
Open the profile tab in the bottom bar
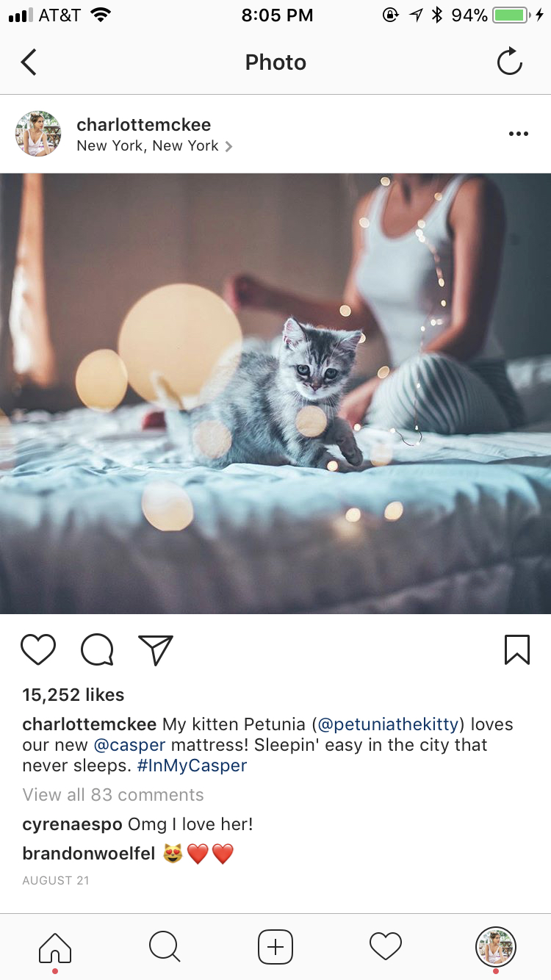point(496,947)
